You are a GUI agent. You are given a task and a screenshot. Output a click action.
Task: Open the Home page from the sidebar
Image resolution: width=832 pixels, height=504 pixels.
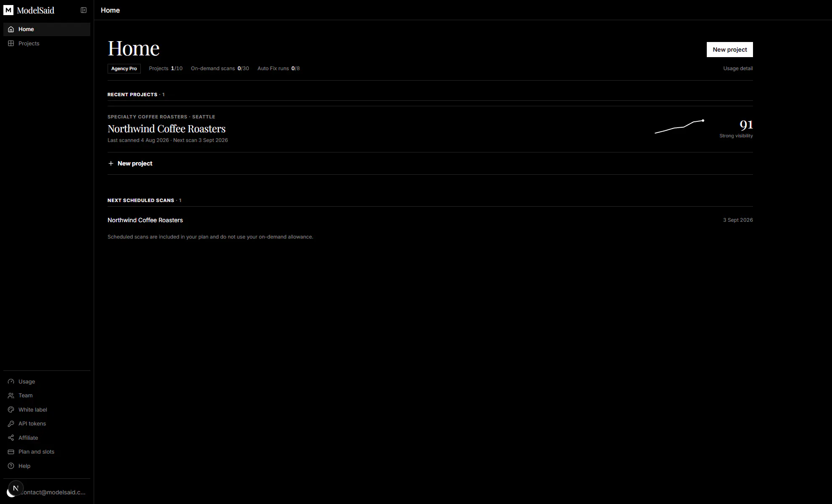[x=47, y=29]
